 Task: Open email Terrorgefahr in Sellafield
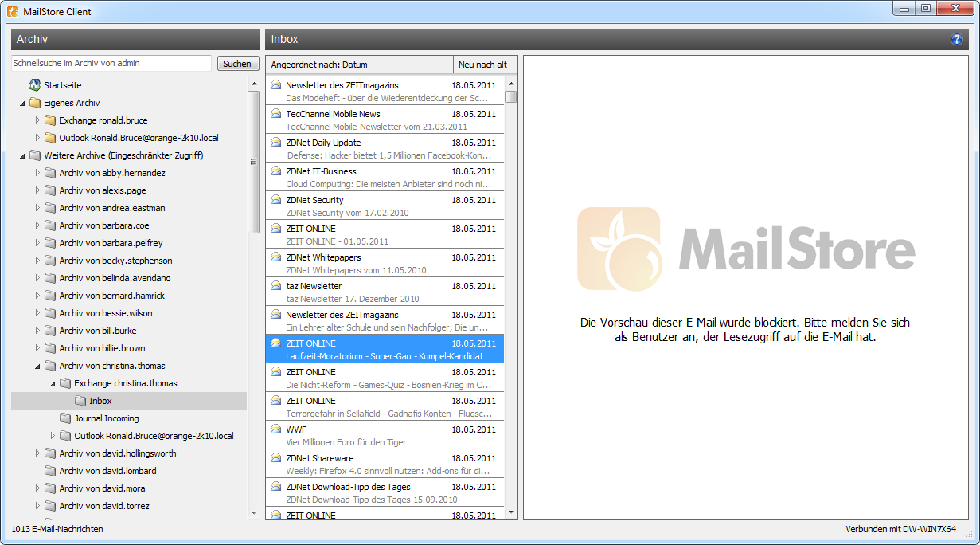click(385, 406)
